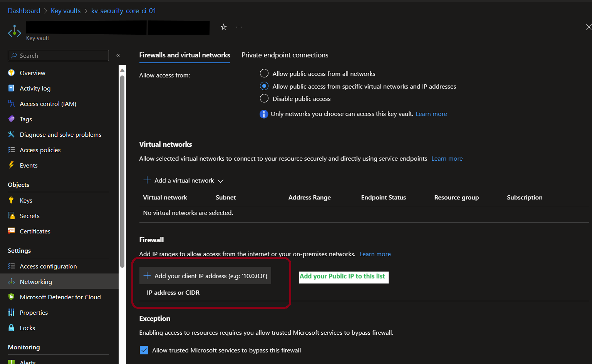592x364 pixels.
Task: Click the Address Range column header
Action: (310, 197)
